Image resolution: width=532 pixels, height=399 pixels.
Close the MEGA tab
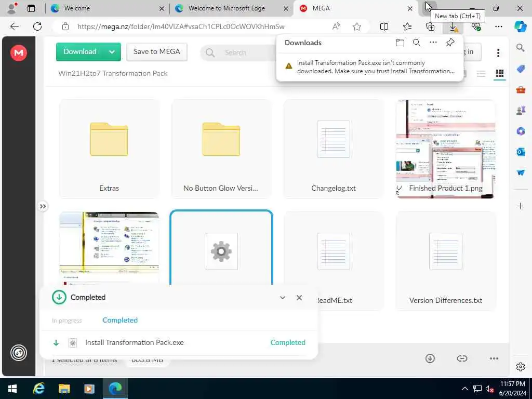coord(410,8)
